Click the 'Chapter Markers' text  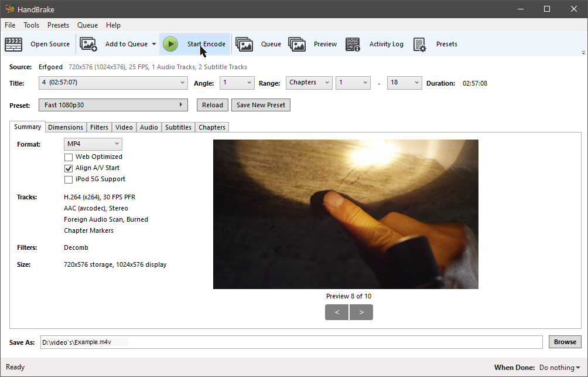tap(89, 231)
